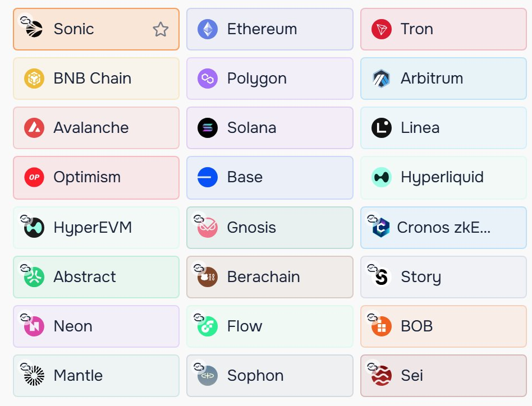Choose the Cronos zkEVM chain

(x=443, y=227)
